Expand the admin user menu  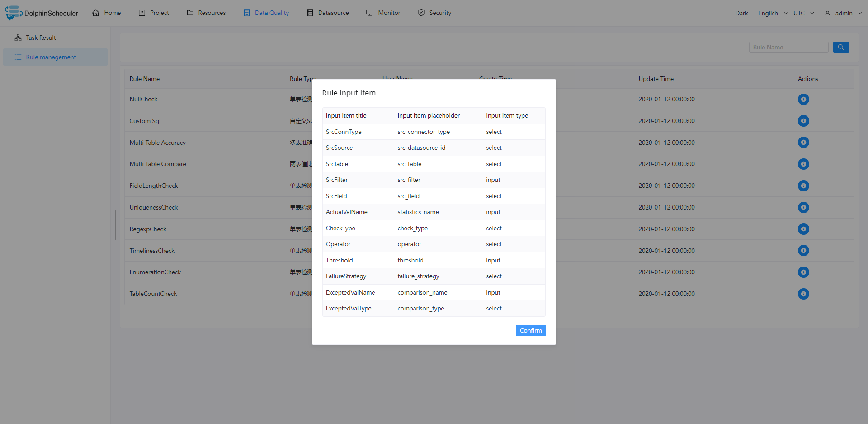[843, 13]
